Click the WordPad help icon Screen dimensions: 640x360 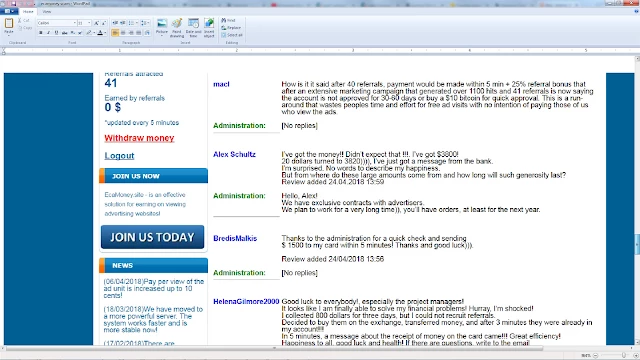coord(636,11)
